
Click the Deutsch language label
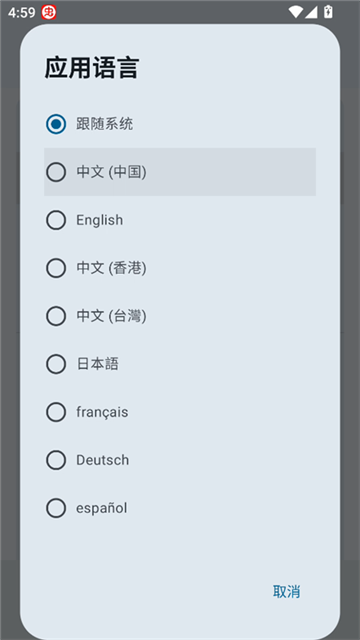[102, 460]
